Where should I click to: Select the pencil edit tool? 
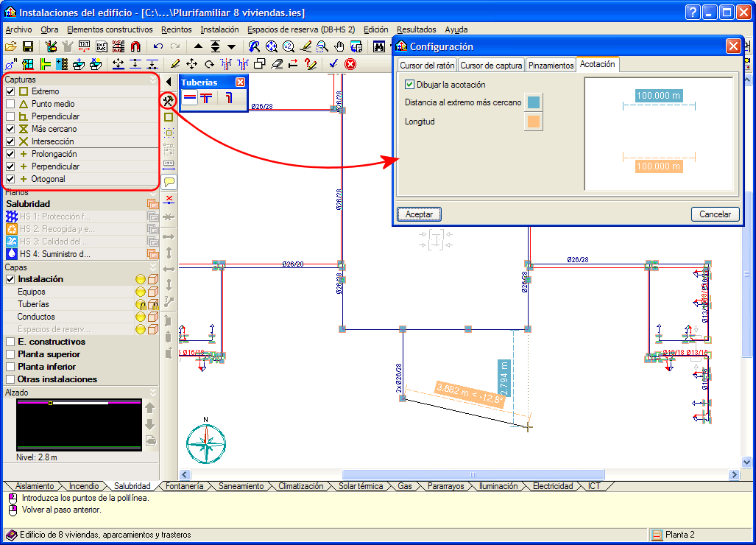(175, 63)
